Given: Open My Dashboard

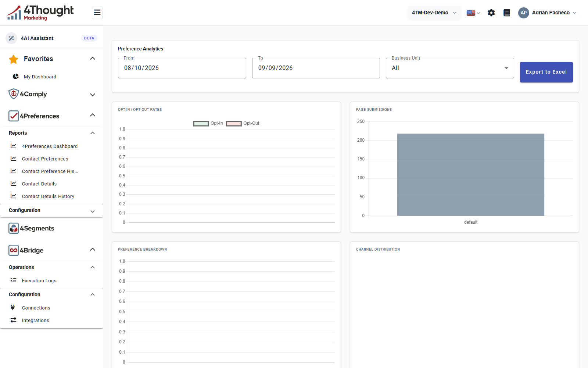Looking at the screenshot, I should (x=40, y=77).
